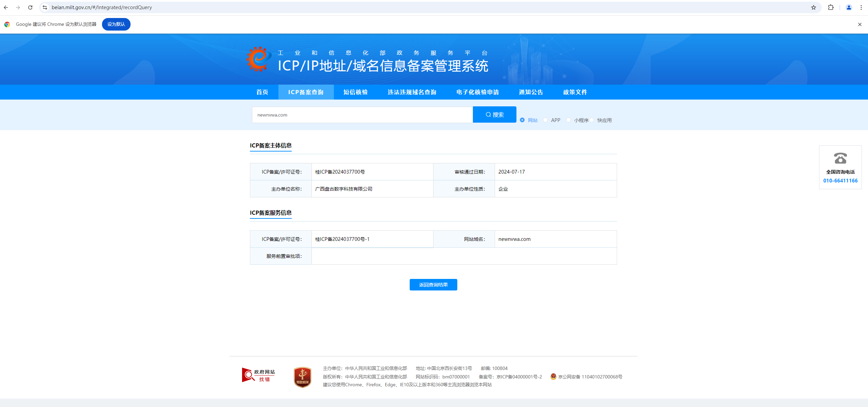
Task: Dismiss the Chrome default browser banner
Action: pyautogui.click(x=860, y=24)
